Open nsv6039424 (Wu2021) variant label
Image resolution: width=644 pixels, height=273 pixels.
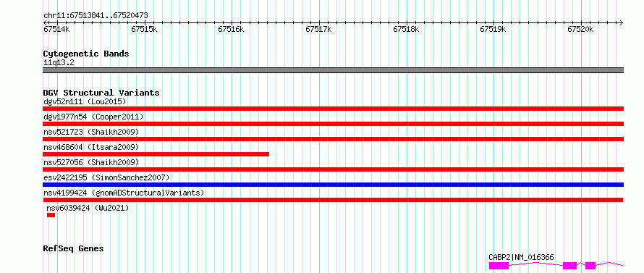coord(88,208)
